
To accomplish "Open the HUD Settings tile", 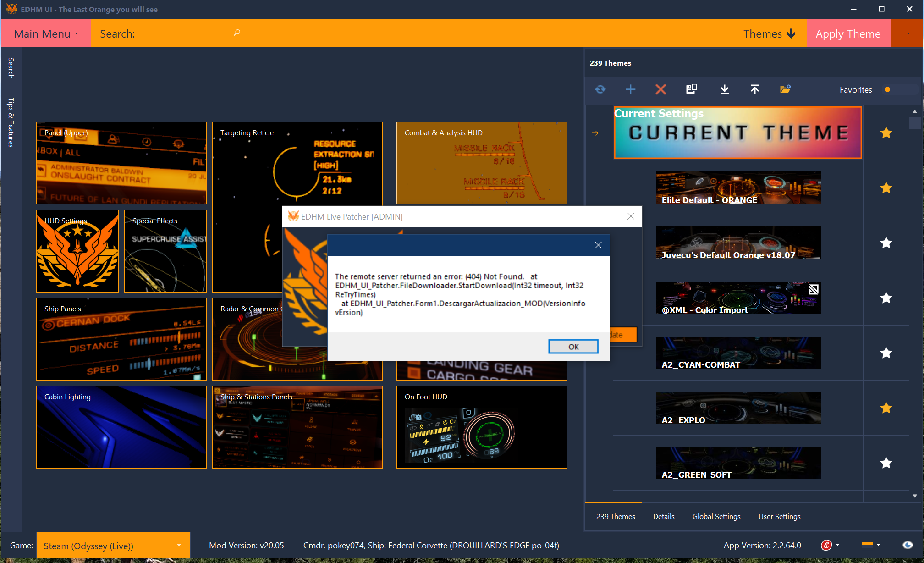I will (x=77, y=251).
